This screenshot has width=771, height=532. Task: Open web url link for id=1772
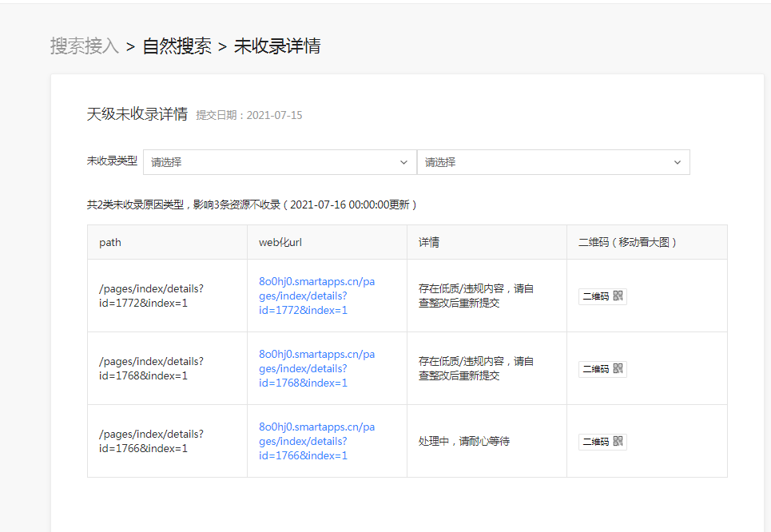(x=316, y=296)
